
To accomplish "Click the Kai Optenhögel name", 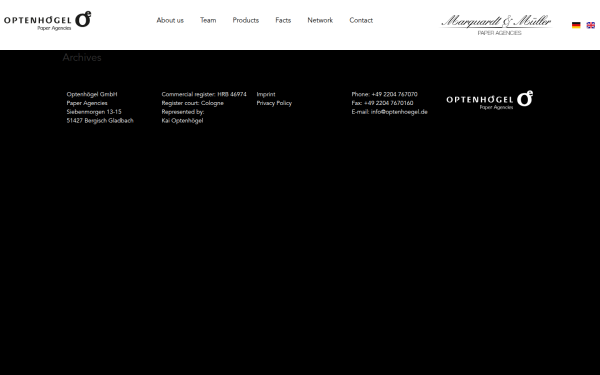I will (182, 121).
